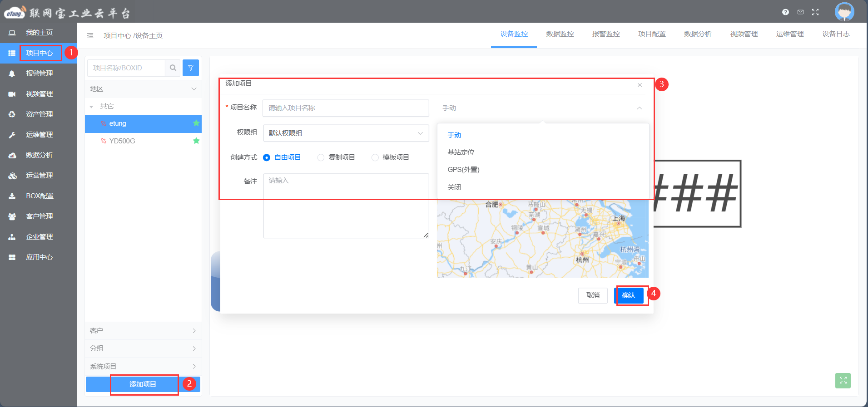868x407 pixels.
Task: Toggle the star on etung project
Action: [x=196, y=123]
